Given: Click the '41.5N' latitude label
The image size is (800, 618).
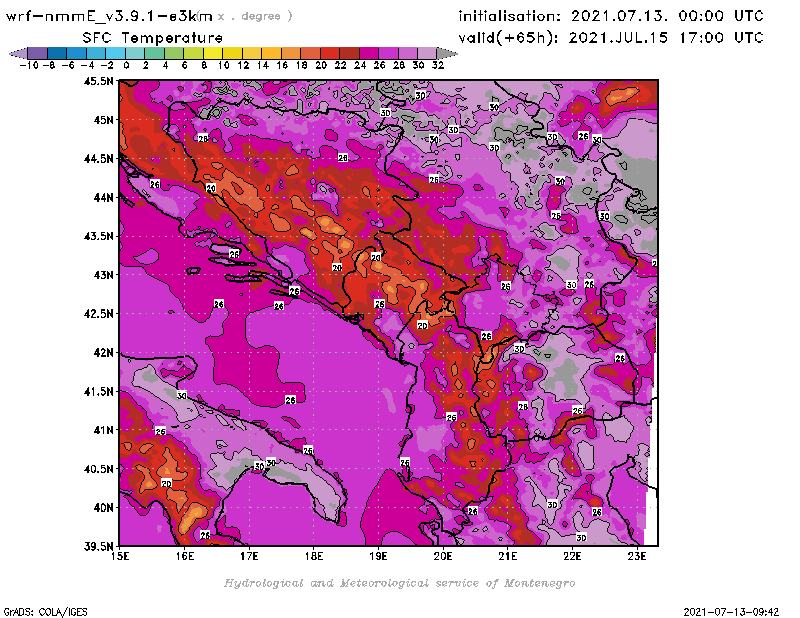Looking at the screenshot, I should click(98, 391).
